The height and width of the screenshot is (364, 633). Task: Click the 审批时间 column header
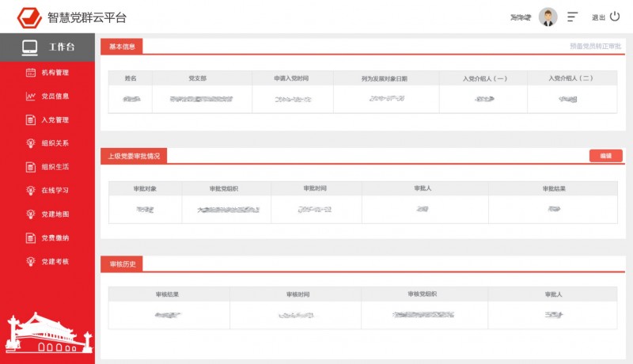315,188
